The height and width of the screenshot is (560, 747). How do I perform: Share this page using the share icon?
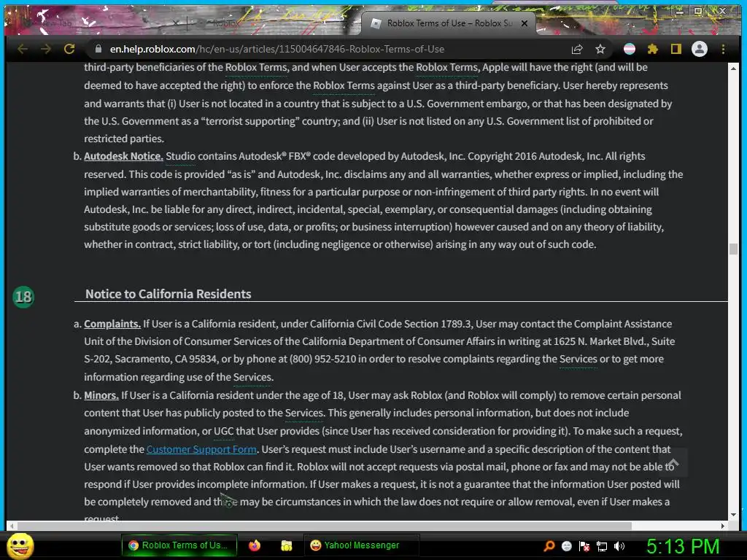(x=577, y=49)
